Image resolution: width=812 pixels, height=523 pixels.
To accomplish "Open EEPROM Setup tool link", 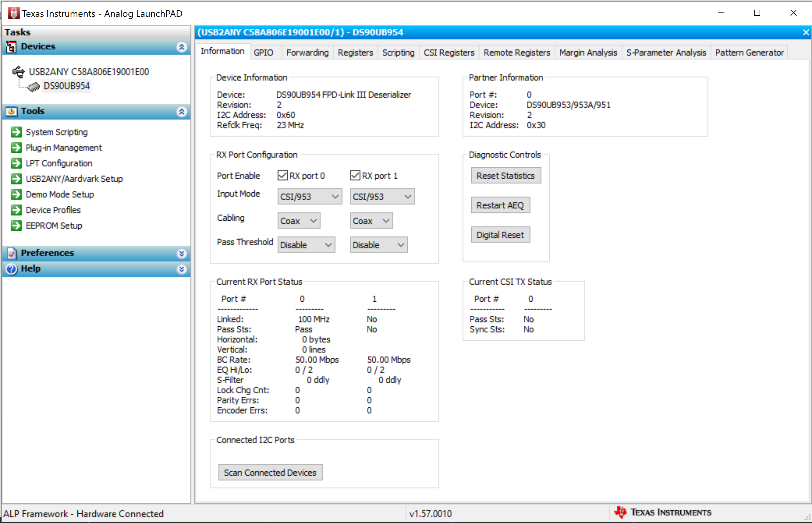I will tap(54, 226).
